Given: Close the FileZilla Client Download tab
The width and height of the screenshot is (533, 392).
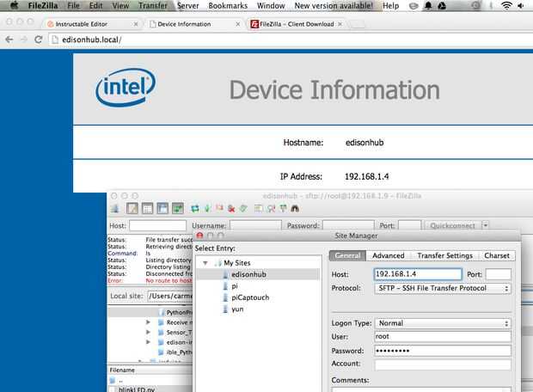Looking at the screenshot, I should (340, 24).
